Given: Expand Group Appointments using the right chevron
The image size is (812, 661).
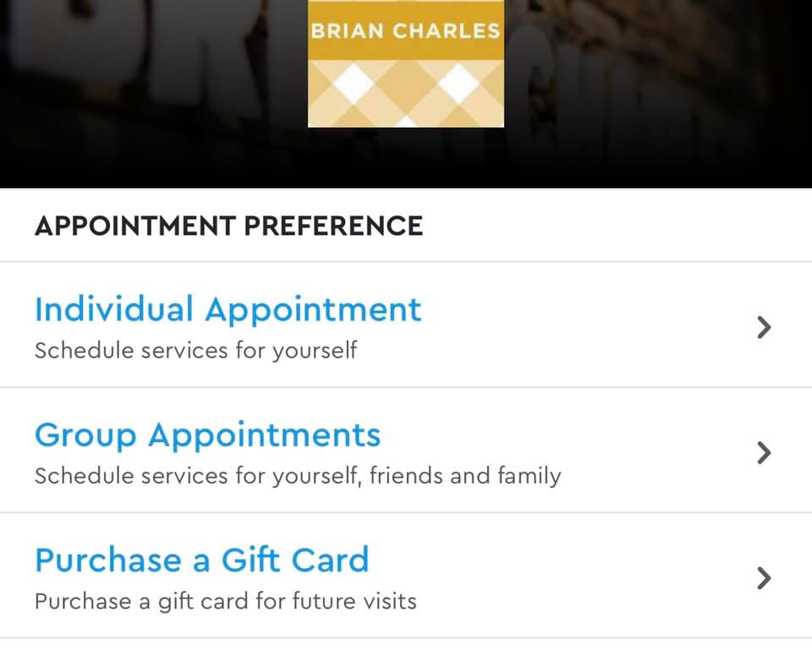Looking at the screenshot, I should click(764, 453).
